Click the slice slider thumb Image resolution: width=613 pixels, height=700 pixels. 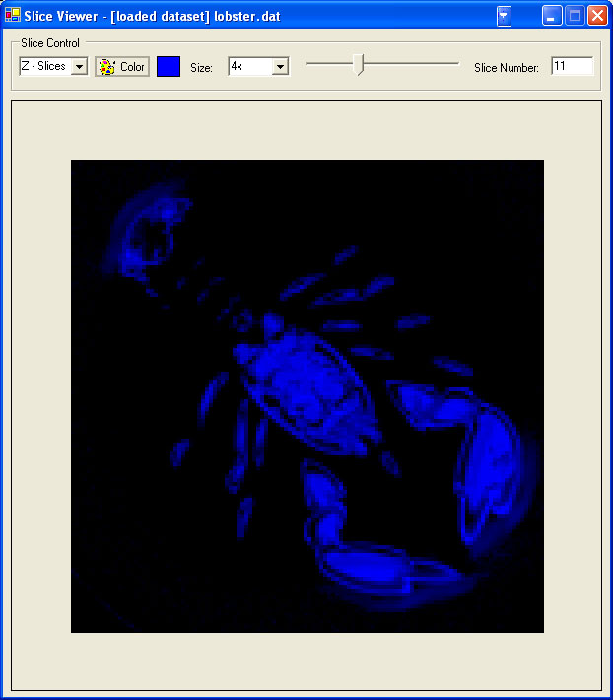click(x=359, y=65)
